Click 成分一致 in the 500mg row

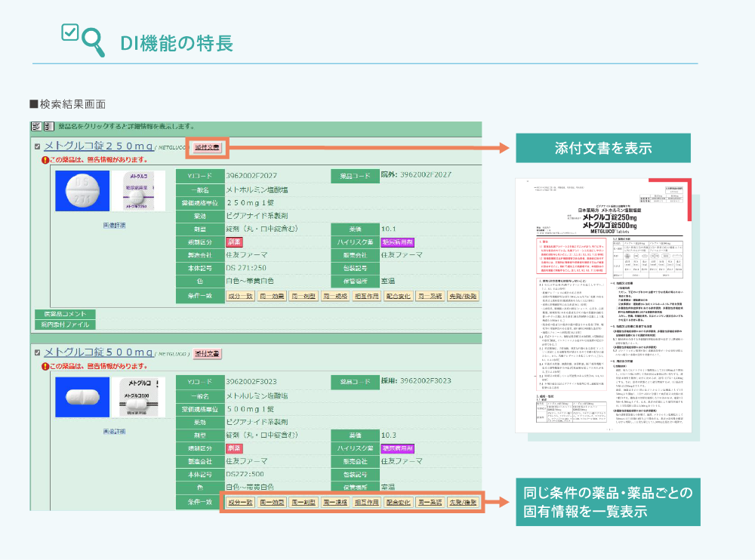[x=240, y=503]
